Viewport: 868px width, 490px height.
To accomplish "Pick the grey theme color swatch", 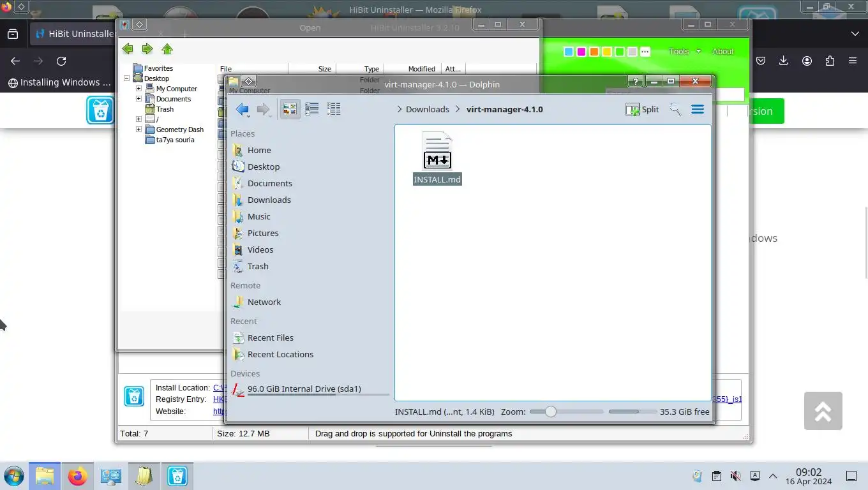I will tap(632, 52).
